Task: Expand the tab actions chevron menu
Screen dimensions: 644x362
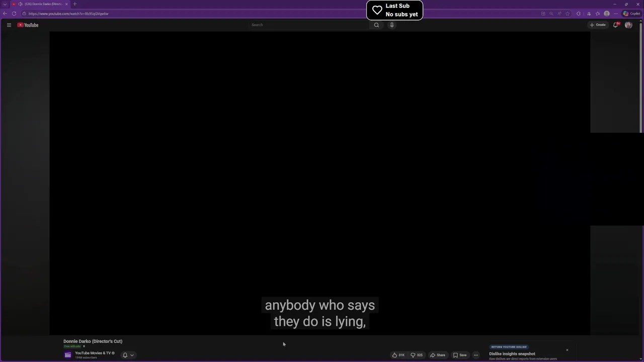Action: pos(5,4)
